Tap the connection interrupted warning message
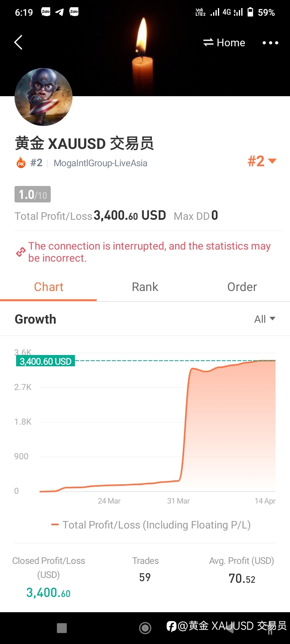Viewport: 290px width, 644px height. (149, 252)
